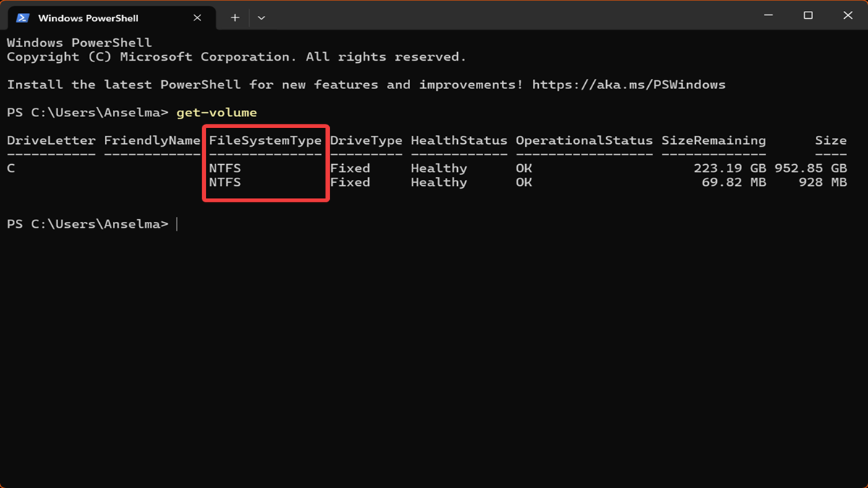Viewport: 868px width, 488px height.
Task: Click the DriveType column header
Action: pyautogui.click(x=366, y=140)
